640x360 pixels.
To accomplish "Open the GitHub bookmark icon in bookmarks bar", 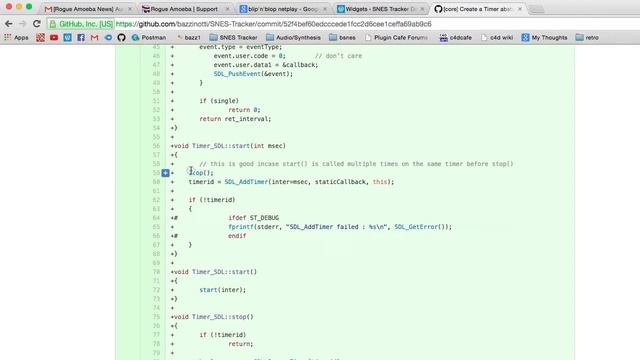I will click(x=121, y=38).
